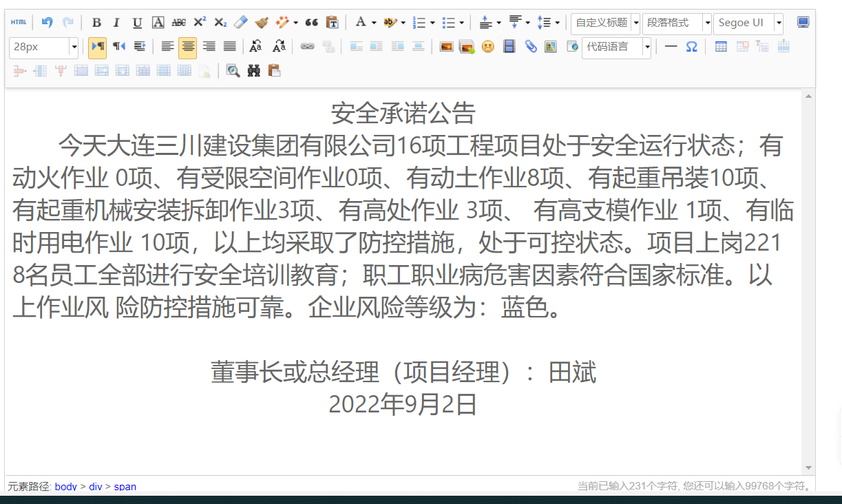Insert a video
Viewport: 842px width, 504px height.
509,47
